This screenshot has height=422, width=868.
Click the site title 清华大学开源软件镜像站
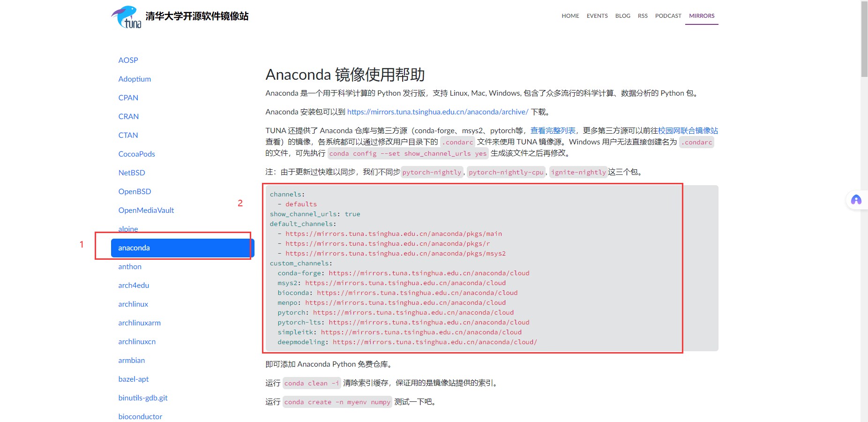coord(197,16)
